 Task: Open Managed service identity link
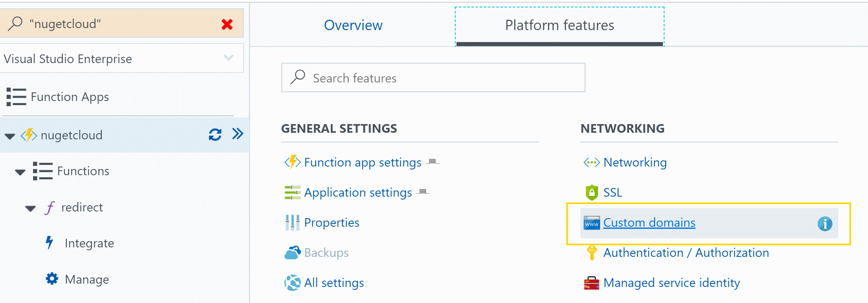pyautogui.click(x=672, y=283)
